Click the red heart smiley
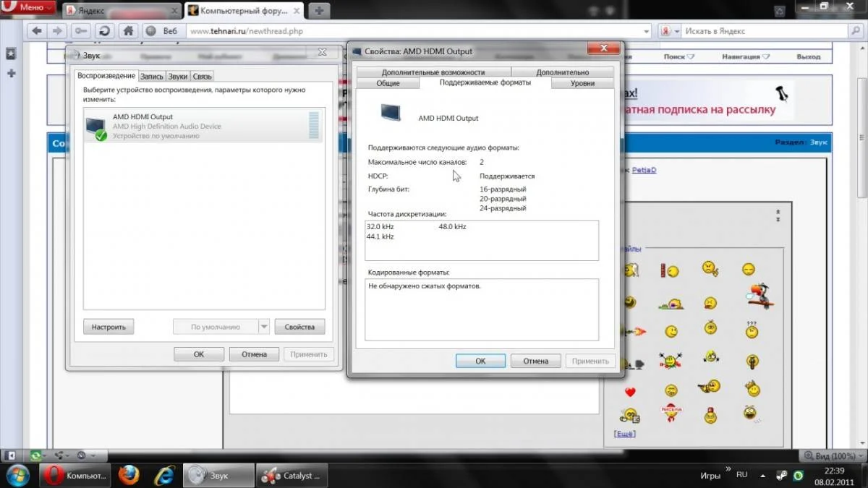The width and height of the screenshot is (868, 488). pos(630,392)
